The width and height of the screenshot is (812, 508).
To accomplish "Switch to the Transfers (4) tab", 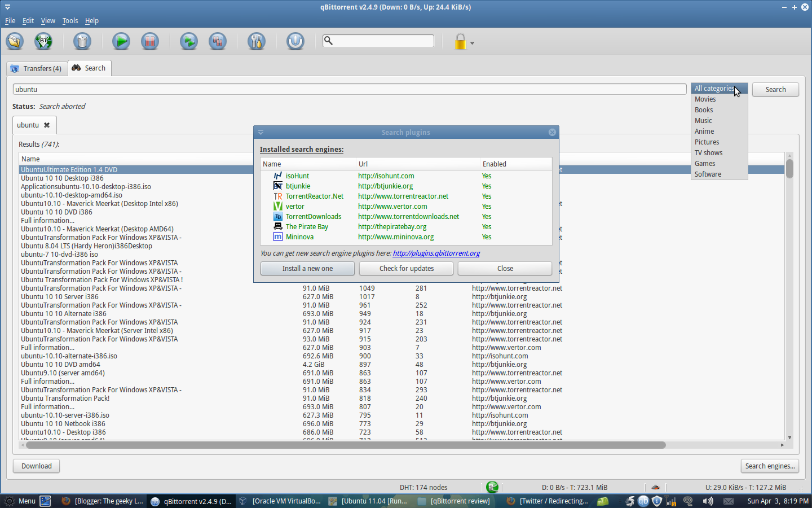I will coord(37,68).
